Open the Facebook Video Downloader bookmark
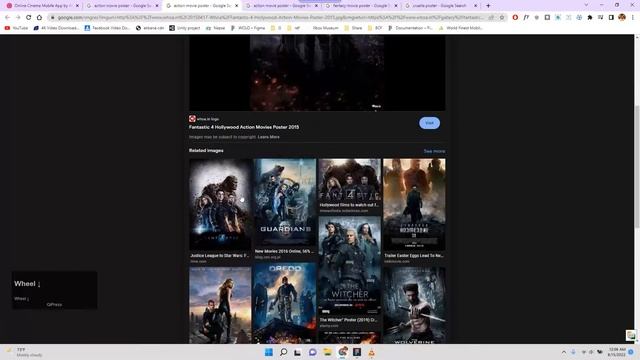640x360 pixels. click(x=107, y=28)
